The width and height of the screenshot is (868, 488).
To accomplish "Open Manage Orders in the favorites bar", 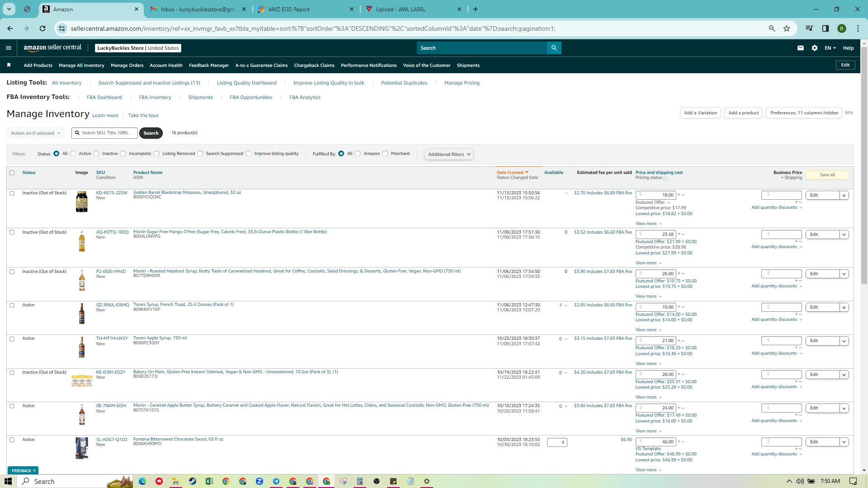I will pos(127,66).
